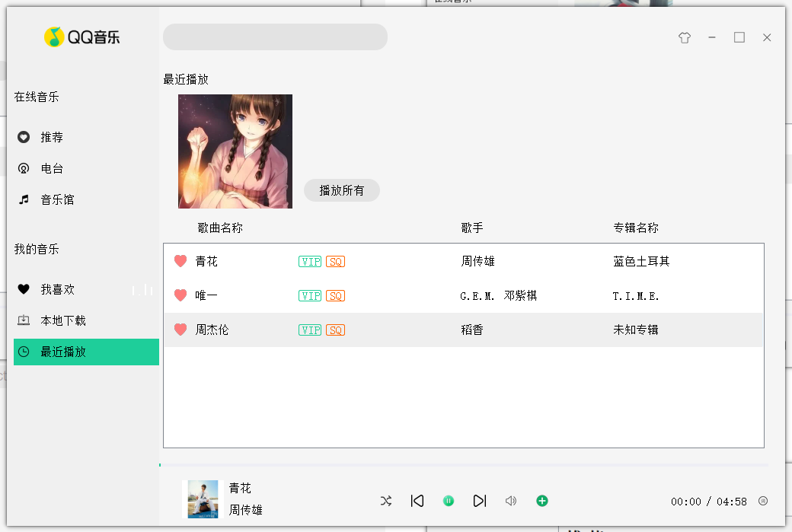
Task: Click artist G.E.M. 邓紫棋
Action: click(499, 296)
